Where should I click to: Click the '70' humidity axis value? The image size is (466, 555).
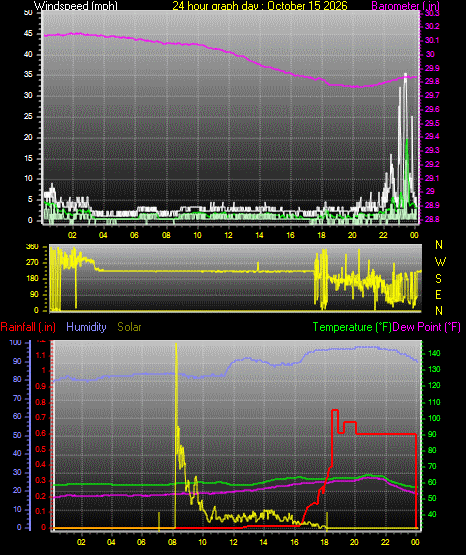coord(17,399)
